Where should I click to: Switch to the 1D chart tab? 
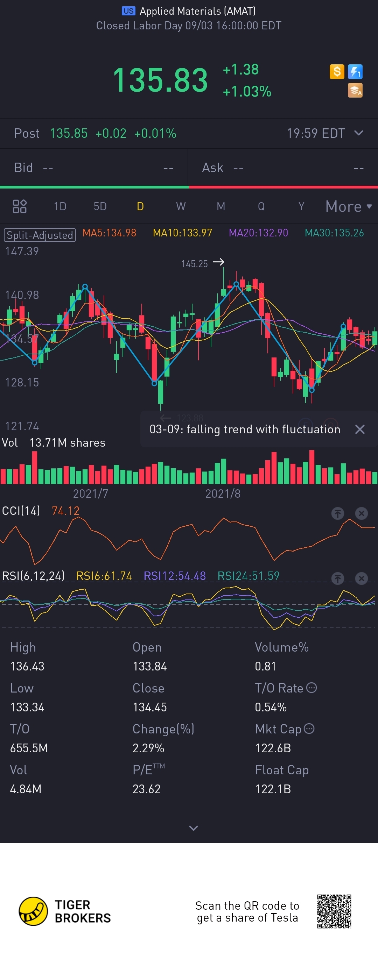[60, 206]
